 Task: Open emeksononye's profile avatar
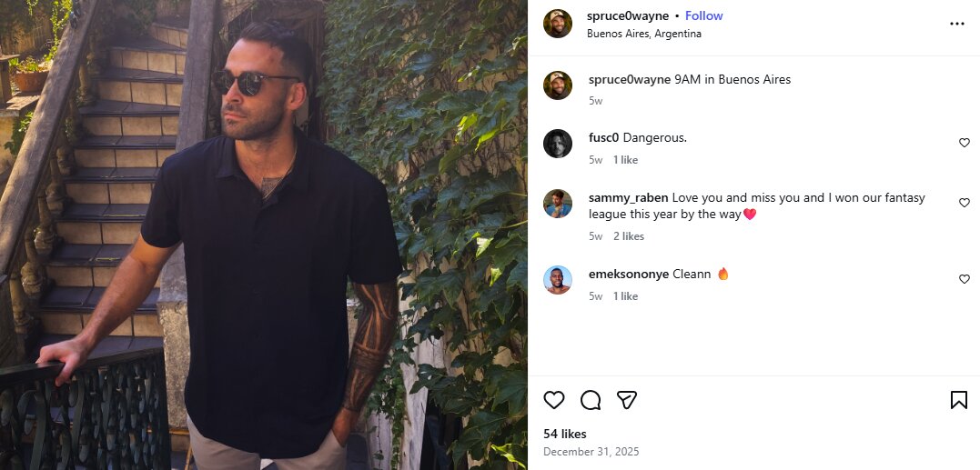(x=558, y=280)
